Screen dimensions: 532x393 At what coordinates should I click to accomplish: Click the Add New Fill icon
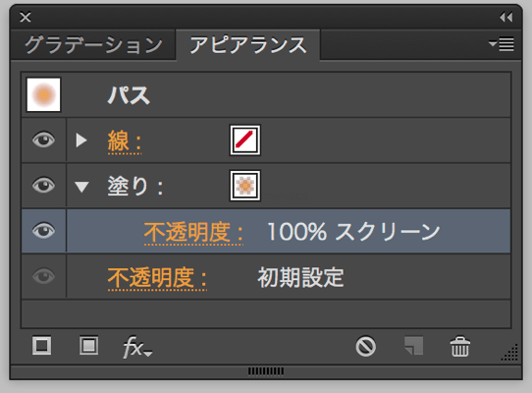(89, 346)
